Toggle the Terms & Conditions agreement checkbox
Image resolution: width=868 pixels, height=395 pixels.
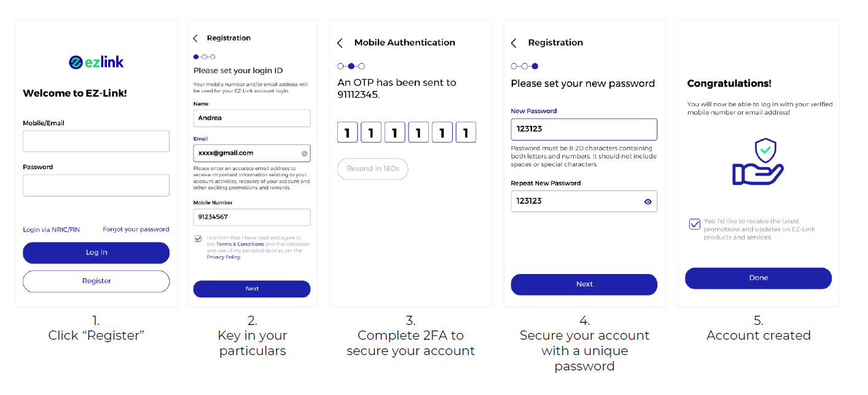[x=198, y=238]
